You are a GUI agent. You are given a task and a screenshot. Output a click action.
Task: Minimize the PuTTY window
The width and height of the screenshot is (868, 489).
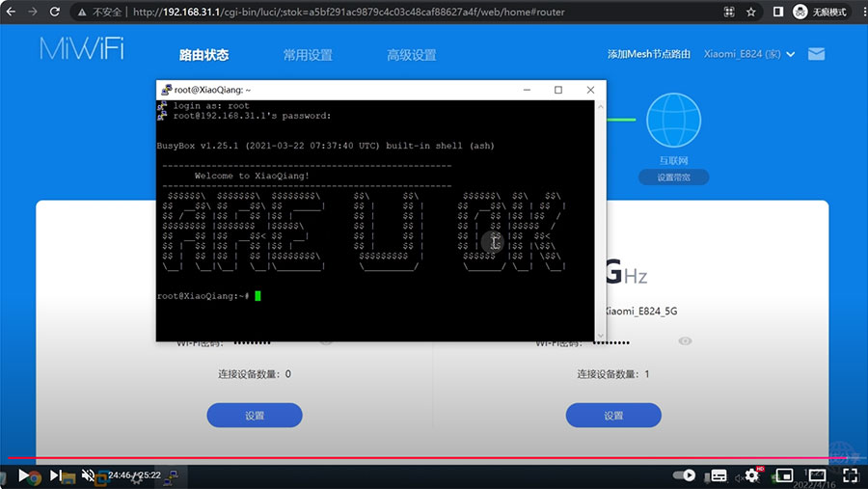pyautogui.click(x=527, y=90)
